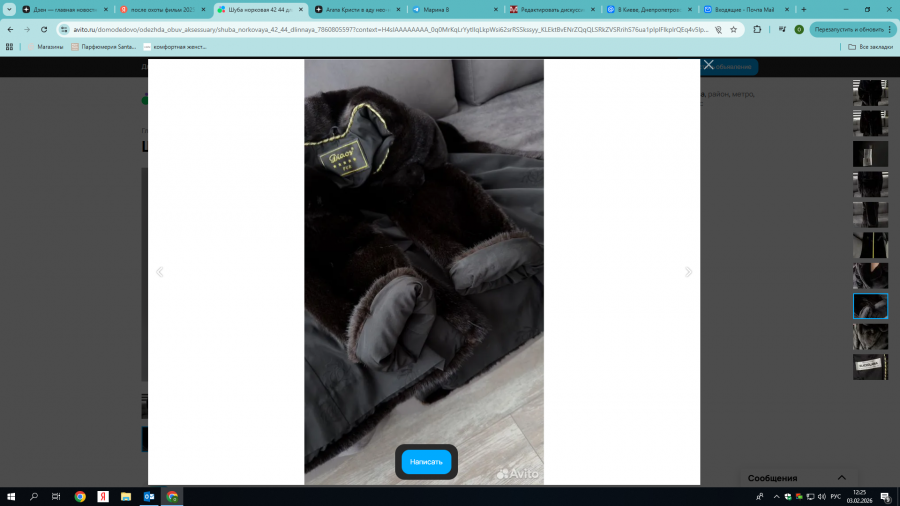Select the first thumbnail in the gallery strip

point(870,93)
